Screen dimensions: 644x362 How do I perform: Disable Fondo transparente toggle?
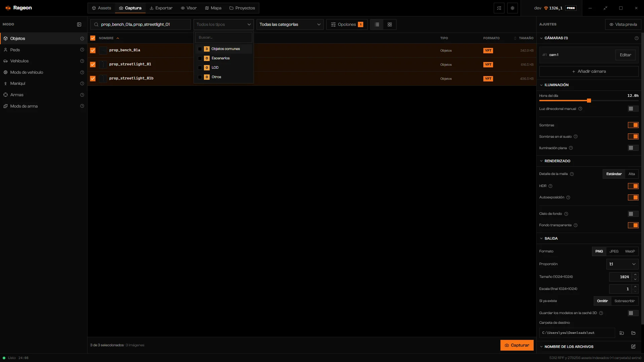pyautogui.click(x=633, y=225)
